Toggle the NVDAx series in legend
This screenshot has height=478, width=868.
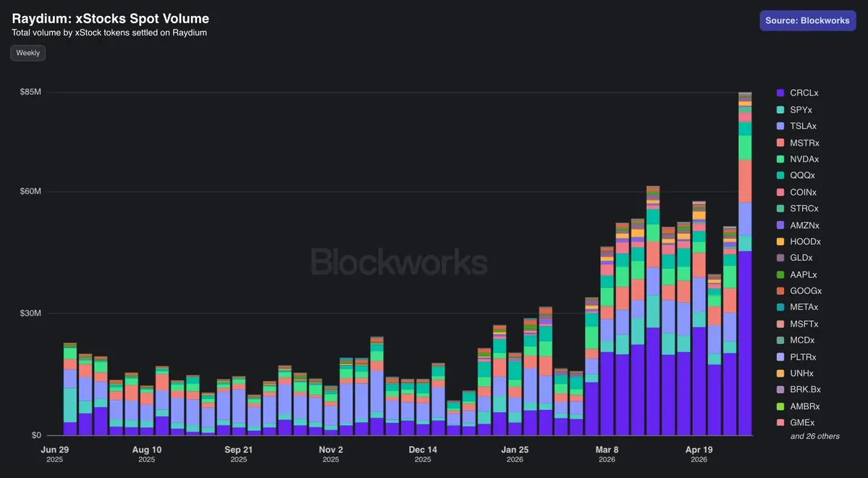tap(798, 159)
